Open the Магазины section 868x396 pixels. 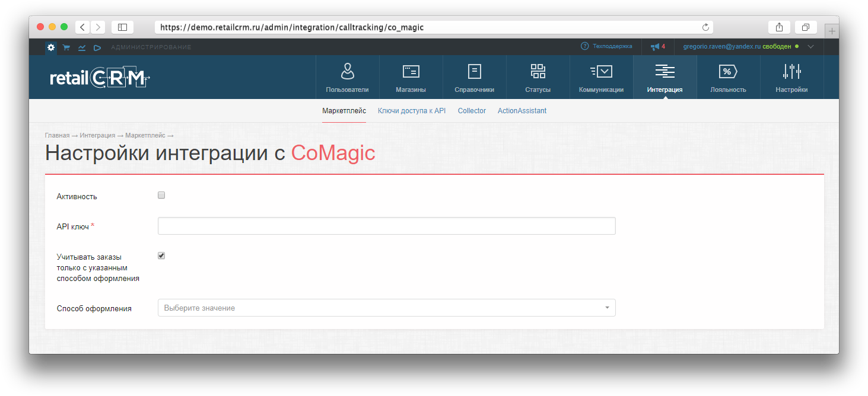pos(411,77)
